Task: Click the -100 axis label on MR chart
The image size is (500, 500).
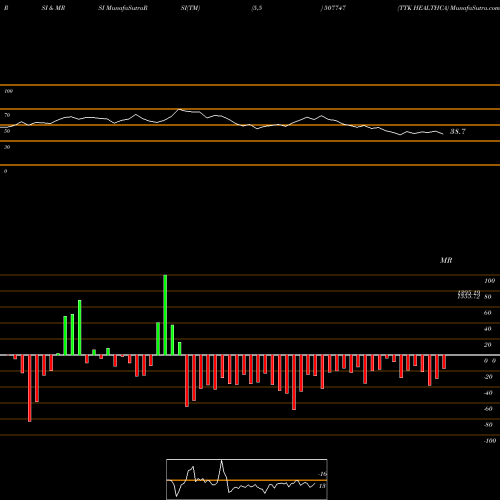Action: 490,441
